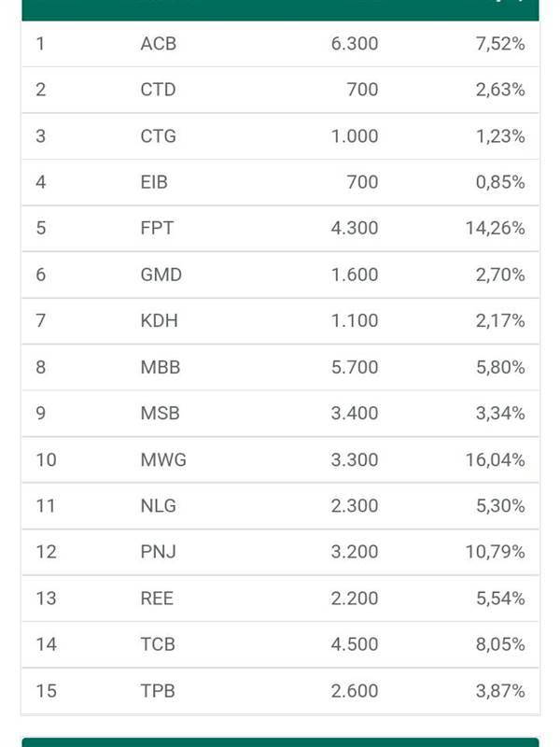Select the KDH ticker

[159, 320]
